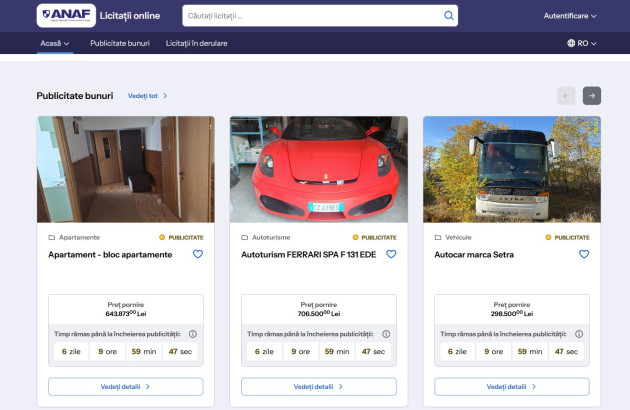
Task: Click PUBLICITATE badge on apartment card
Action: pos(182,238)
